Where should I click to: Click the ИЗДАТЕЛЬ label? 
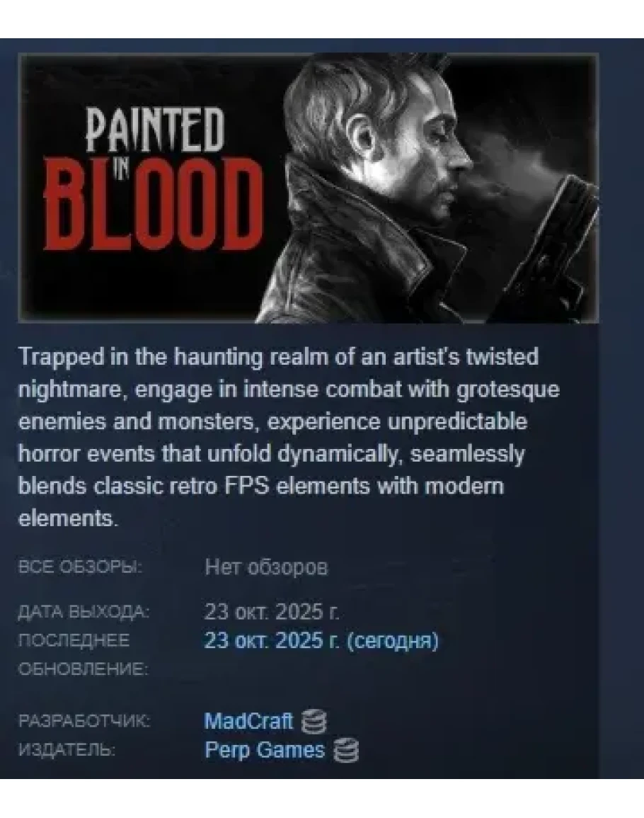(67, 751)
